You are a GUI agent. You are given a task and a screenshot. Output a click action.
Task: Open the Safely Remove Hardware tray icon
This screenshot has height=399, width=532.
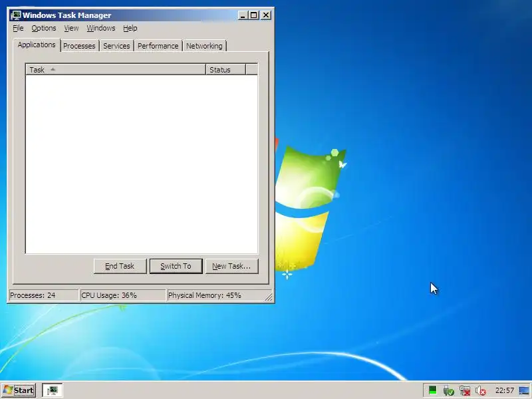tap(448, 391)
